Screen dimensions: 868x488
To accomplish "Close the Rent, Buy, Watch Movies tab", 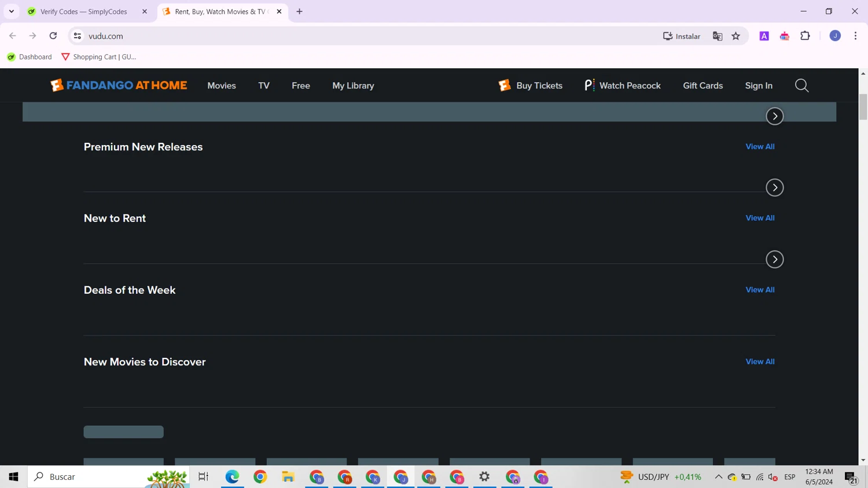I will [x=279, y=12].
